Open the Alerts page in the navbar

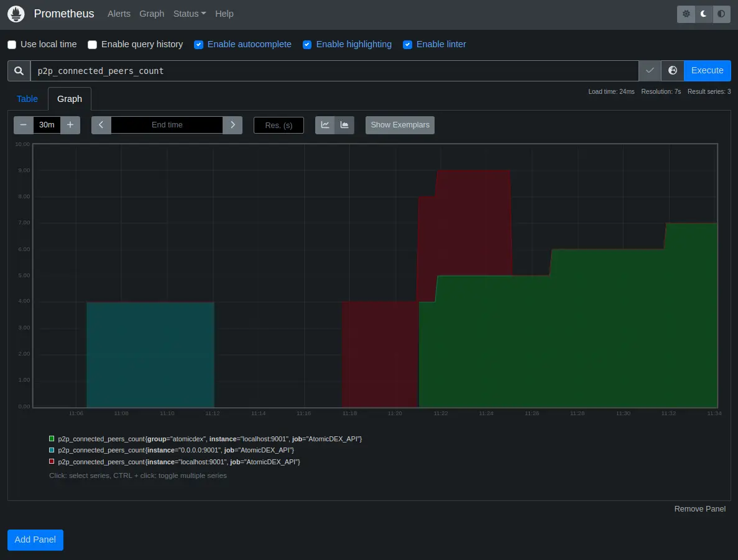coord(119,14)
